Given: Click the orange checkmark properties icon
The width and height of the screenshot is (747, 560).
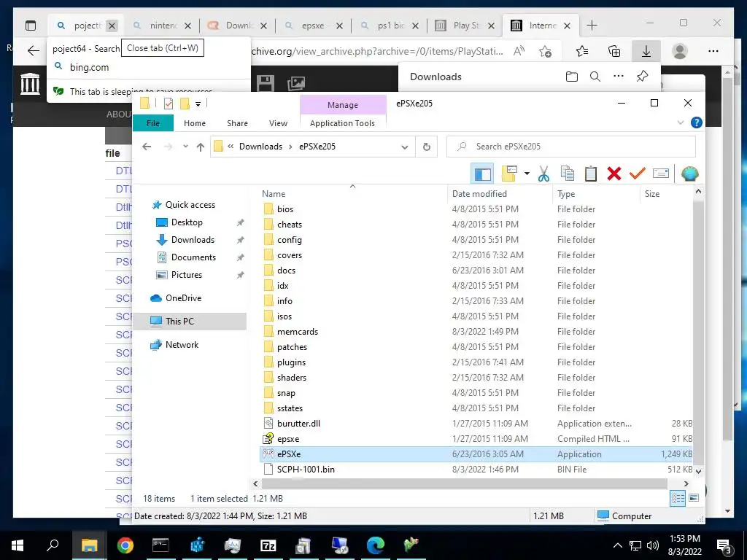Looking at the screenshot, I should tap(637, 174).
